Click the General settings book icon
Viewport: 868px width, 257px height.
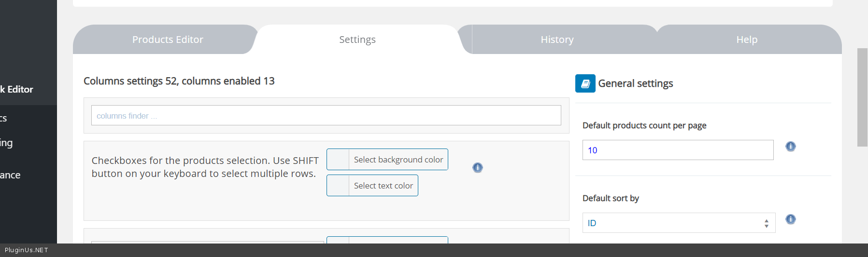click(585, 83)
